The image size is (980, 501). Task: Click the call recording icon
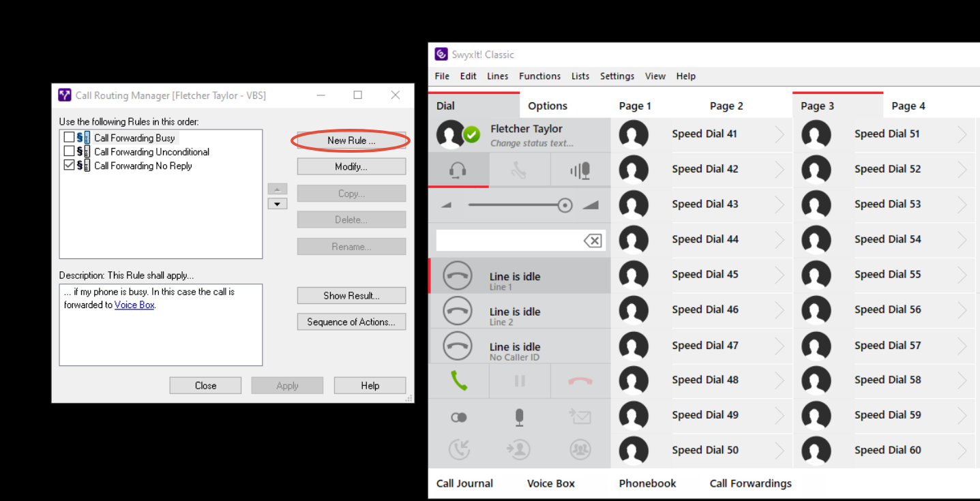(x=459, y=417)
